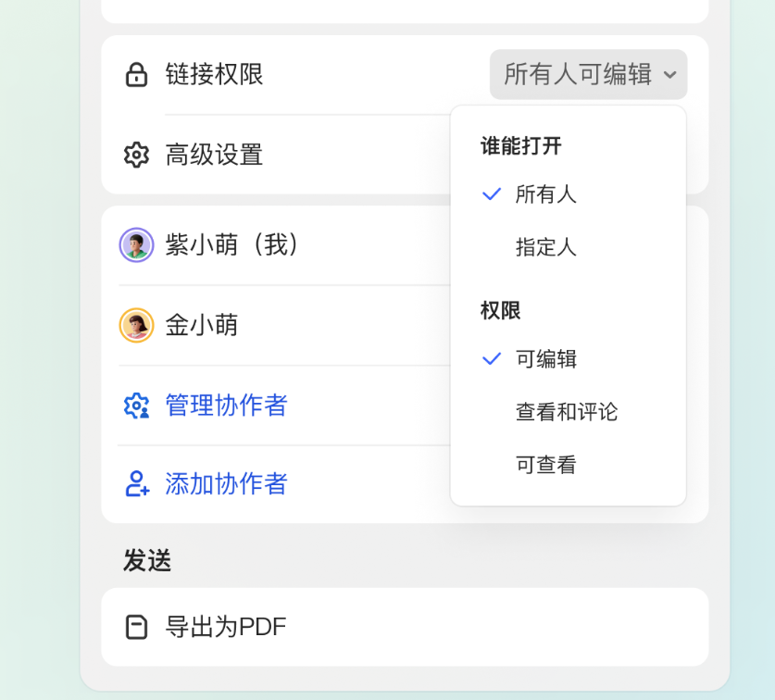The width and height of the screenshot is (775, 700).
Task: Click the PDF file icon
Action: [x=136, y=627]
